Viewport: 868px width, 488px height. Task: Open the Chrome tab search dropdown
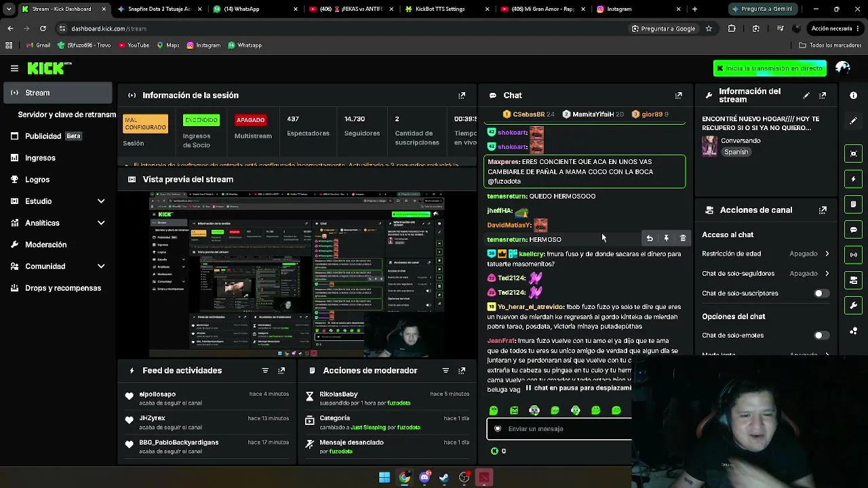9,9
